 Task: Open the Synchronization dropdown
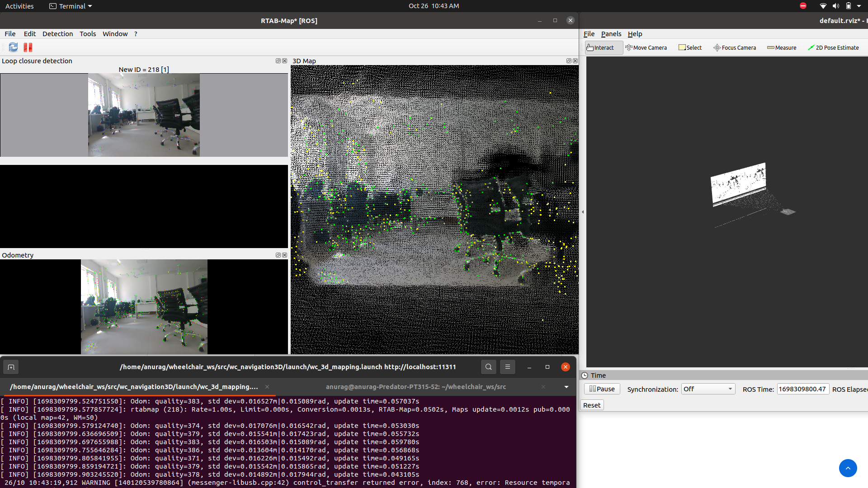coord(708,389)
